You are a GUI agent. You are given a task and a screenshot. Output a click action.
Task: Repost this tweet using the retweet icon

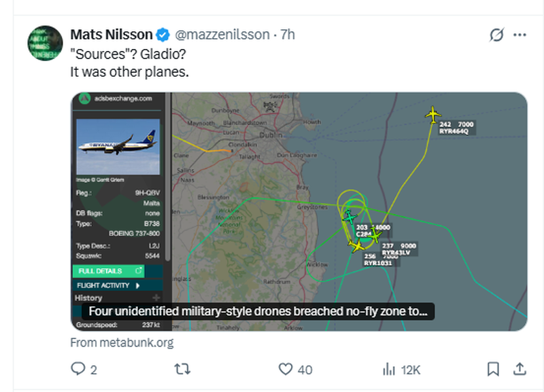point(182,369)
